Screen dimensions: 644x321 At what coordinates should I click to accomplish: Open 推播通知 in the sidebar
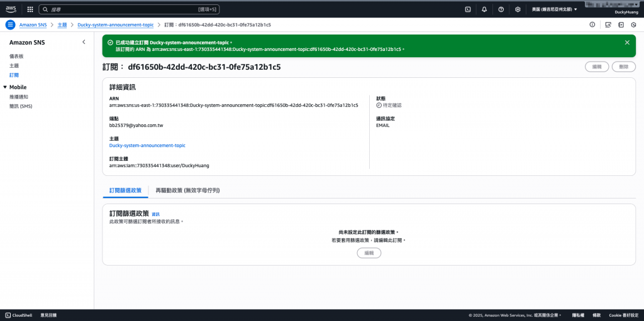click(x=19, y=97)
